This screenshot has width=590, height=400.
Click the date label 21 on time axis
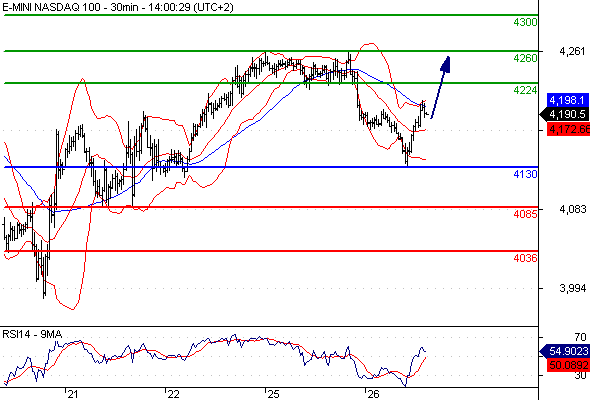[73, 394]
